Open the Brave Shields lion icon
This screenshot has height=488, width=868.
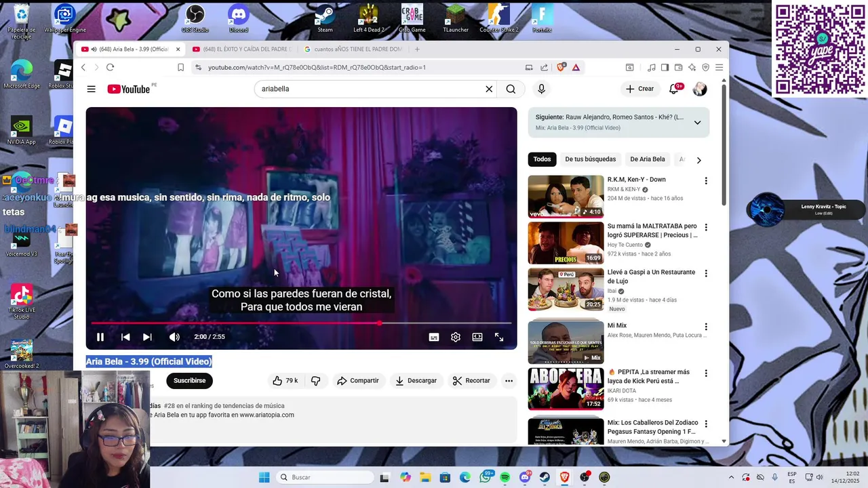tap(561, 67)
